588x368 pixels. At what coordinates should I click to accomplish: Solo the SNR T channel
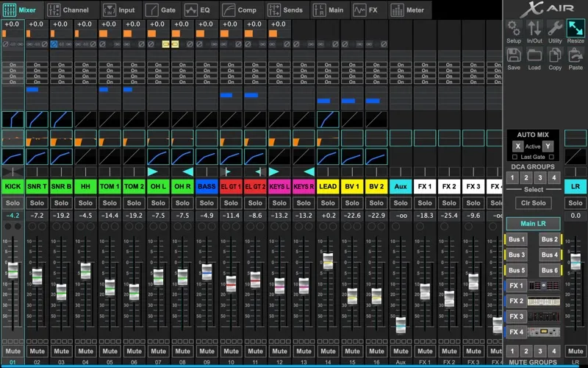pyautogui.click(x=37, y=203)
